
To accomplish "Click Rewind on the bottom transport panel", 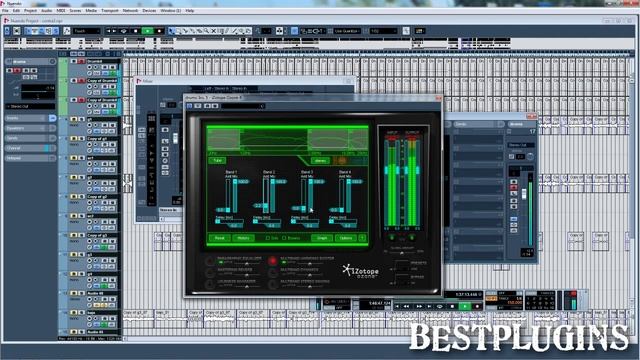I will click(x=407, y=306).
